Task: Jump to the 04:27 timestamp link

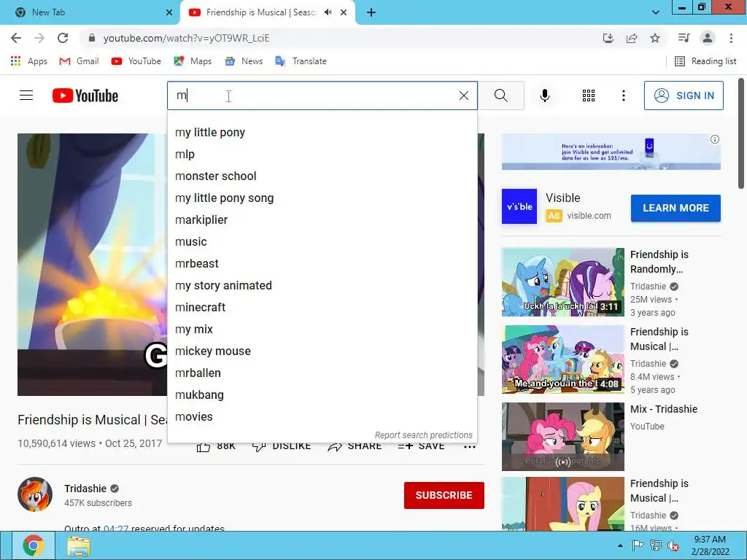Action: click(116, 528)
